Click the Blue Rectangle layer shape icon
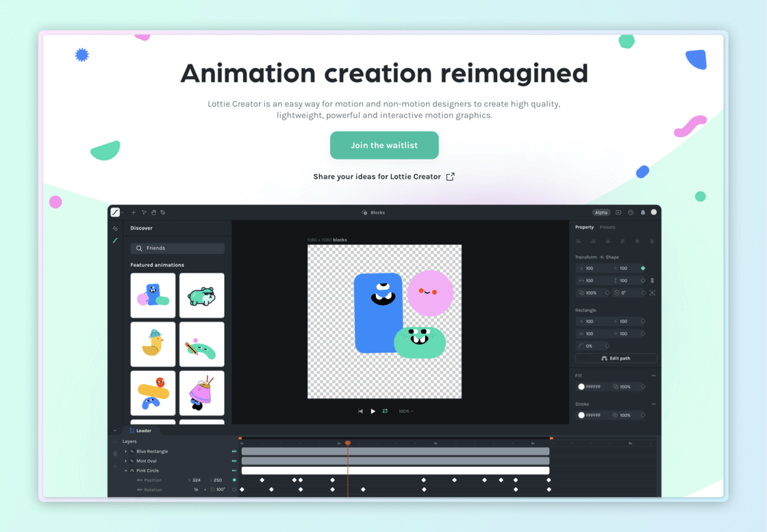Screen dimensions: 767x532 click(x=132, y=451)
